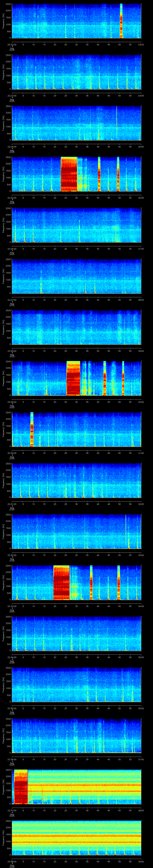153x868 pixels.
Task: Click the Frequency (Hz) axis label of 22:22:00 panel
Action: [3, 21]
